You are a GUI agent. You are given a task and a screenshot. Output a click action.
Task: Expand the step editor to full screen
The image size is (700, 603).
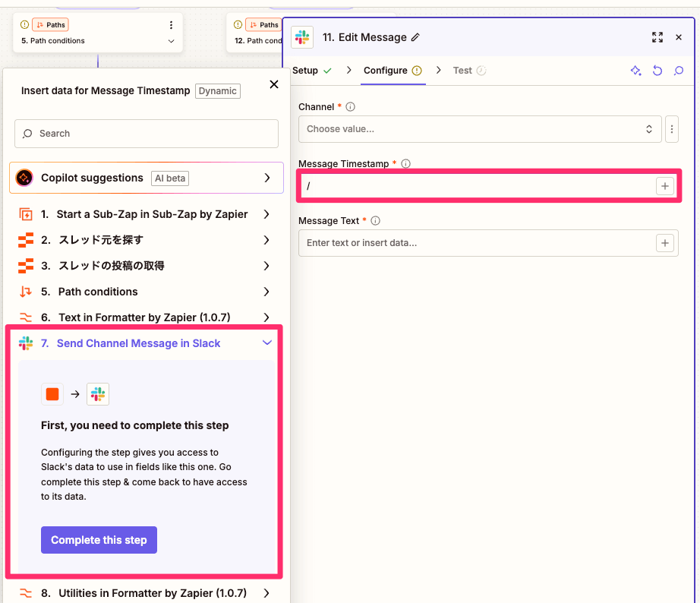657,37
